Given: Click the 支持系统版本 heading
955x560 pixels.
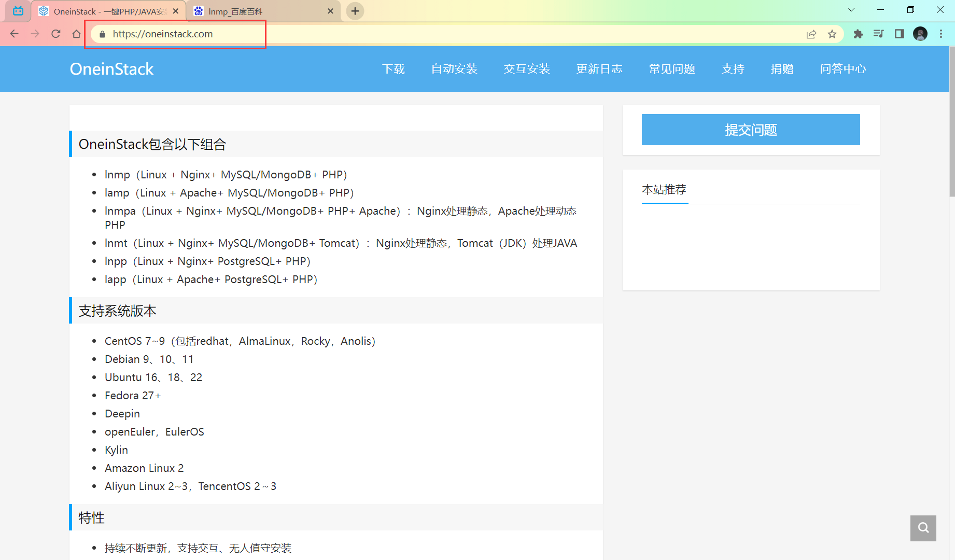Looking at the screenshot, I should coord(117,311).
